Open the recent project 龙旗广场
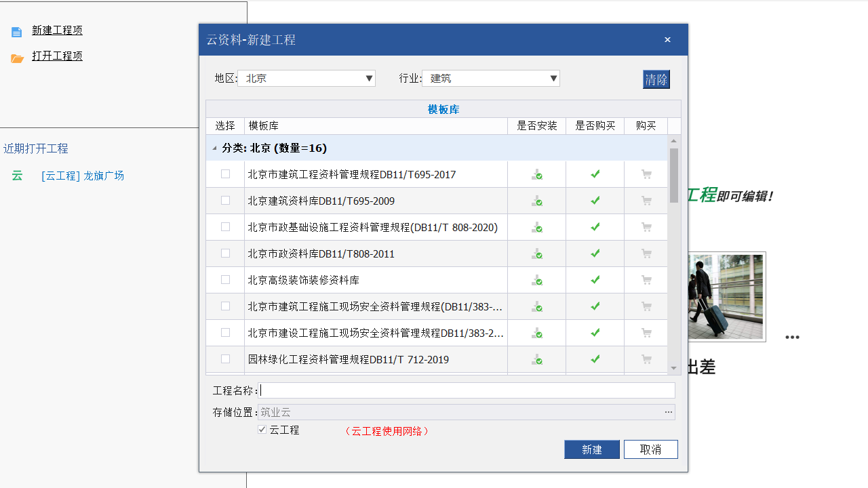868x488 pixels. tap(83, 176)
